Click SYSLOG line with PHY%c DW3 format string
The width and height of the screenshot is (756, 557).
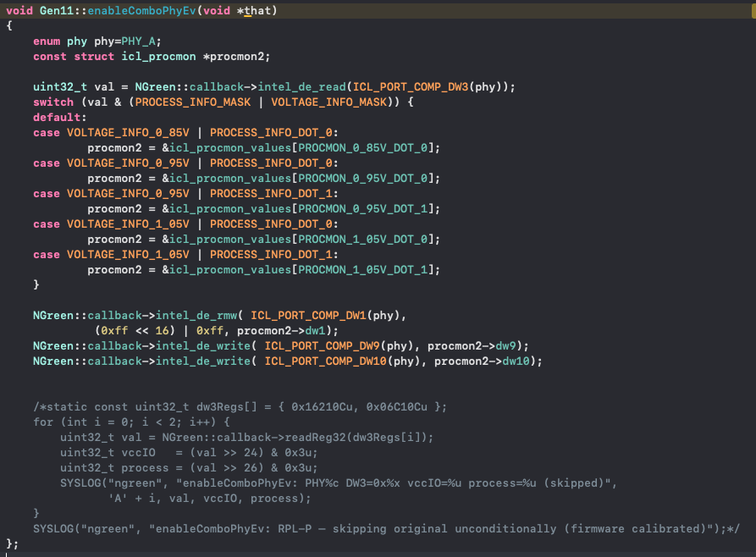click(339, 483)
